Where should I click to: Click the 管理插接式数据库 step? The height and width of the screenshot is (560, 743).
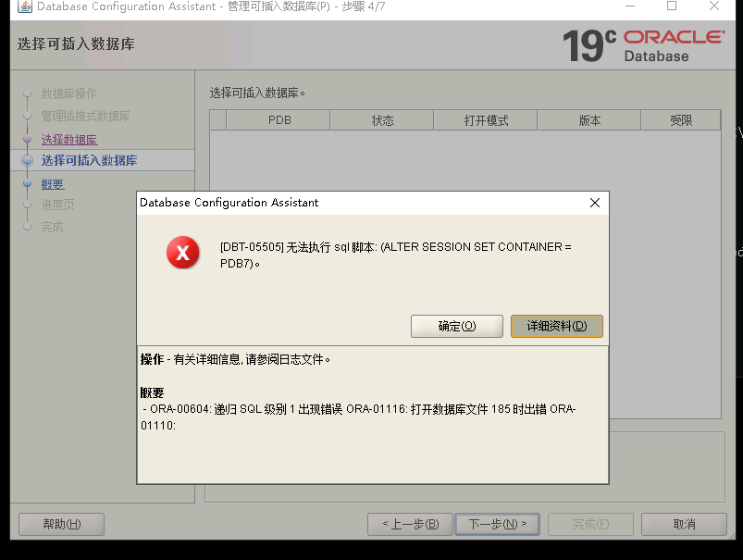click(x=85, y=117)
